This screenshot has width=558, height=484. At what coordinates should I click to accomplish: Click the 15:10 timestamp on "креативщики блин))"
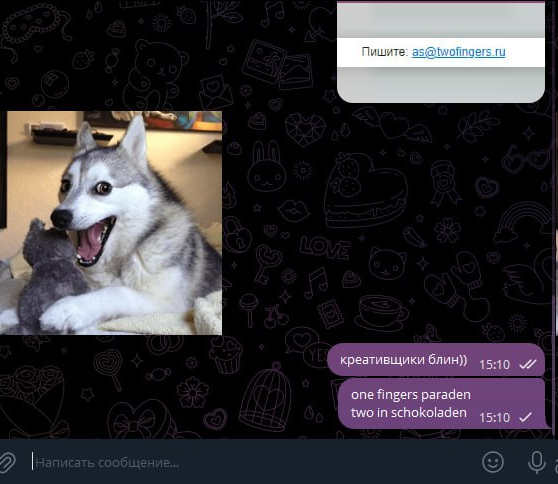tap(494, 364)
